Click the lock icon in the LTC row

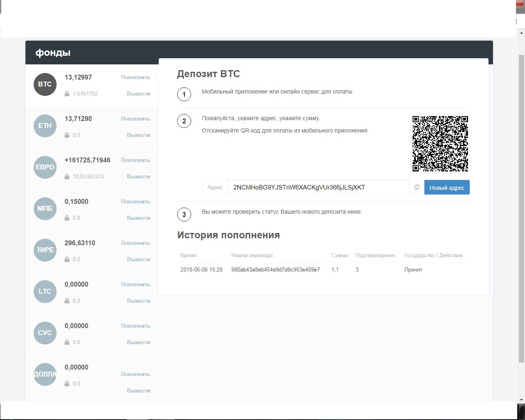coord(67,301)
